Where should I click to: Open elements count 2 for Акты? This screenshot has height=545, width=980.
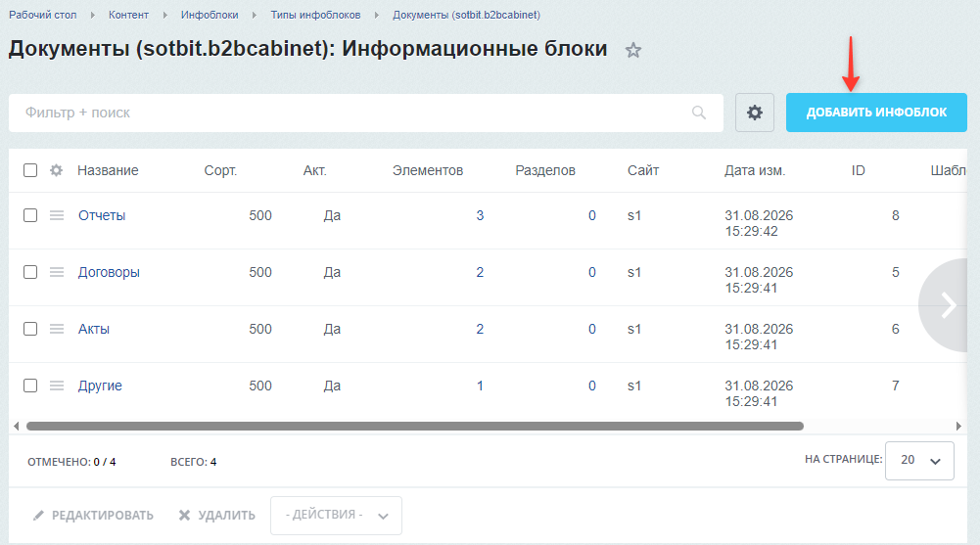pos(480,329)
